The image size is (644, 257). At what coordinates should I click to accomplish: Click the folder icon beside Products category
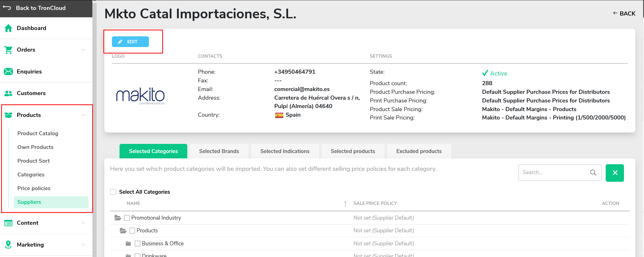click(123, 231)
